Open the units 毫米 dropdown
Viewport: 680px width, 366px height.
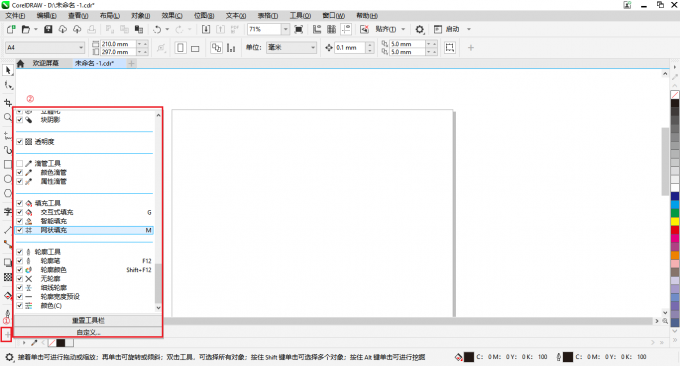[x=313, y=47]
